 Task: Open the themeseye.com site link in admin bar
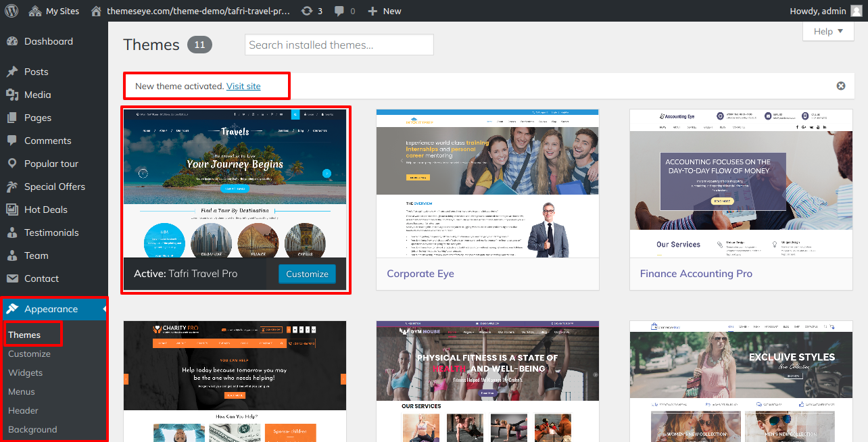[x=198, y=11]
